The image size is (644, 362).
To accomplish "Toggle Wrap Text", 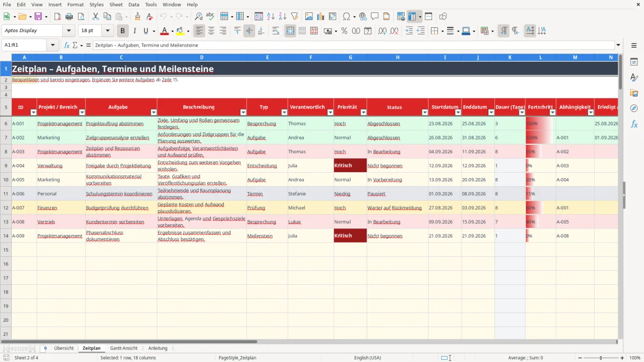I will 276,31.
